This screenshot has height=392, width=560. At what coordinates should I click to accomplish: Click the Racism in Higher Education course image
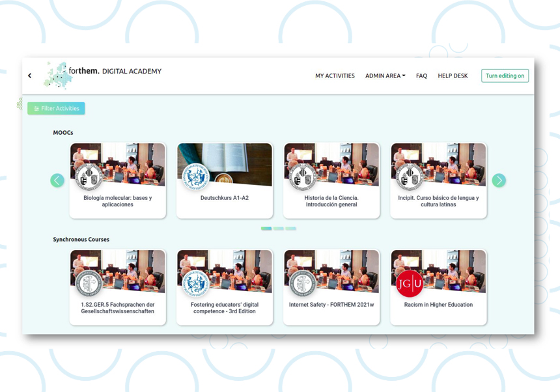439,272
